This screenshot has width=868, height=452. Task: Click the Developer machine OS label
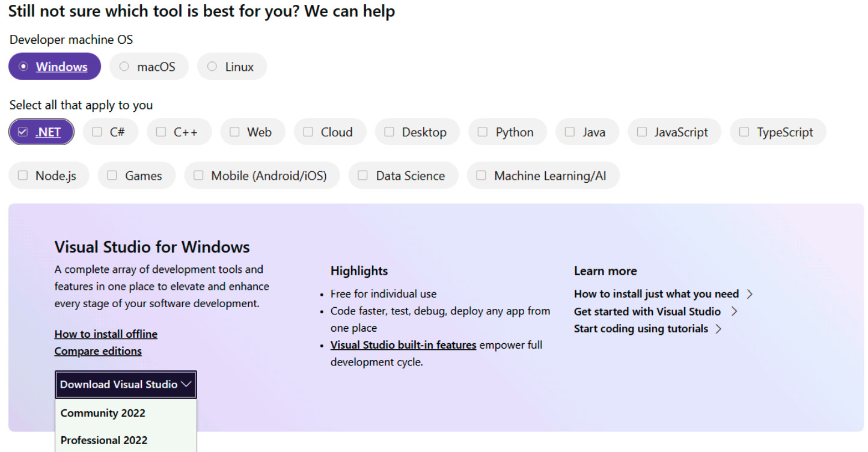coord(71,40)
